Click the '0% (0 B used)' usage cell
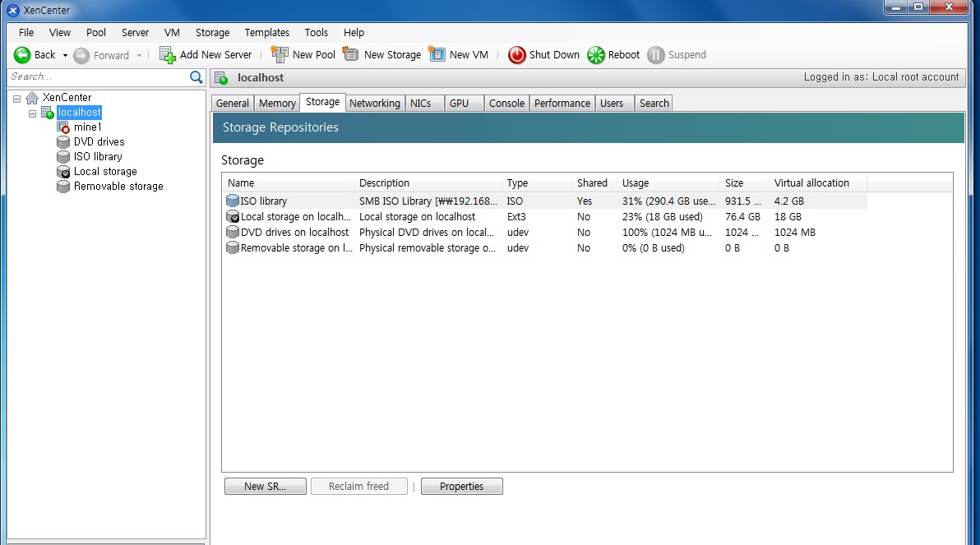 pyautogui.click(x=653, y=248)
